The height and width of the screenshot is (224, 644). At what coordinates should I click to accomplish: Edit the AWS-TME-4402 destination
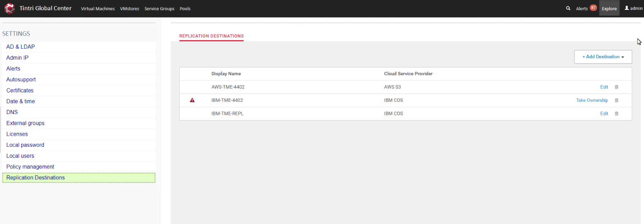604,87
